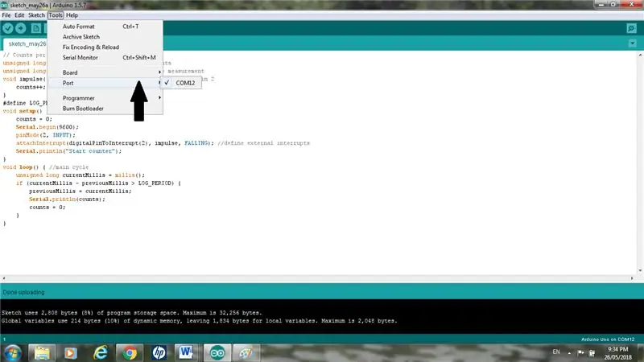Open the Serial Monitor magnifier icon
This screenshot has width=644, height=362.
click(x=631, y=28)
